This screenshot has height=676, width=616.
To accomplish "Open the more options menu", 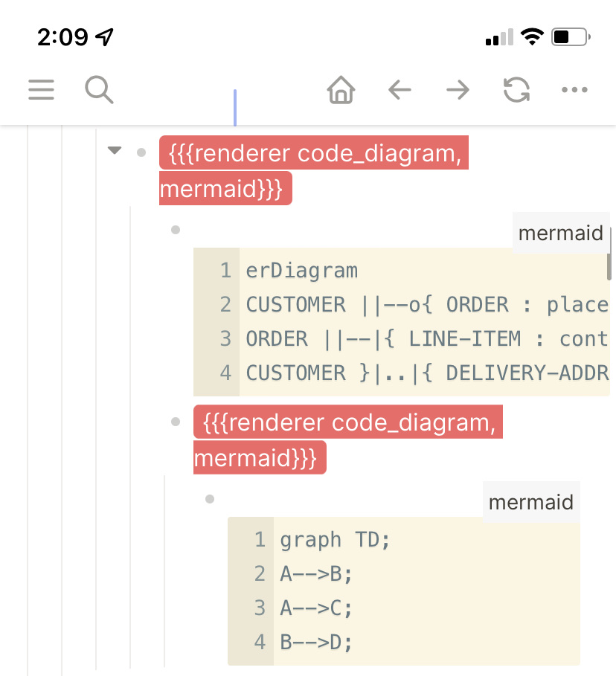I will pyautogui.click(x=574, y=90).
